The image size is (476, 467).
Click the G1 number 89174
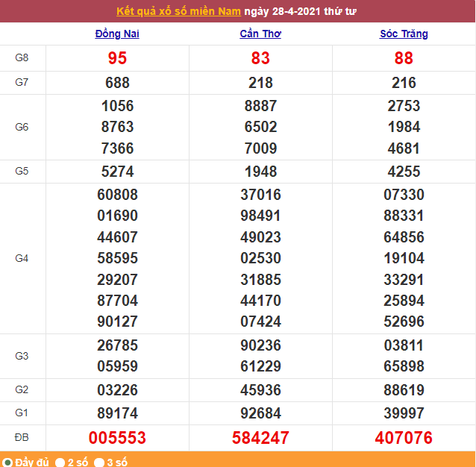pos(117,413)
